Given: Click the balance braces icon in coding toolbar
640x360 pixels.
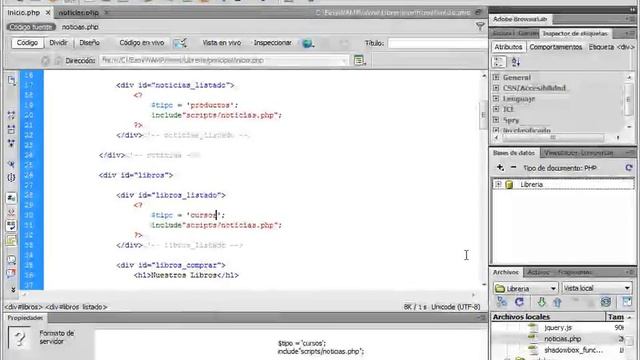Looking at the screenshot, I should (11, 178).
